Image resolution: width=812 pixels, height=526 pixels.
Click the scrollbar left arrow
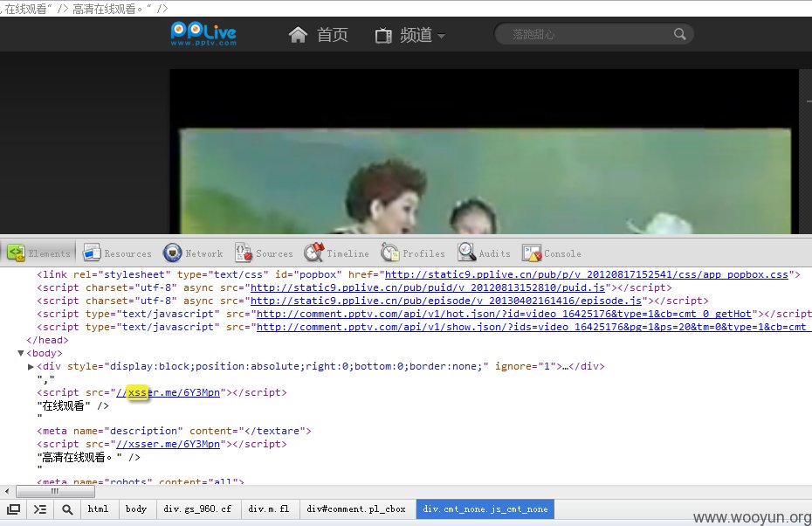pyautogui.click(x=7, y=491)
